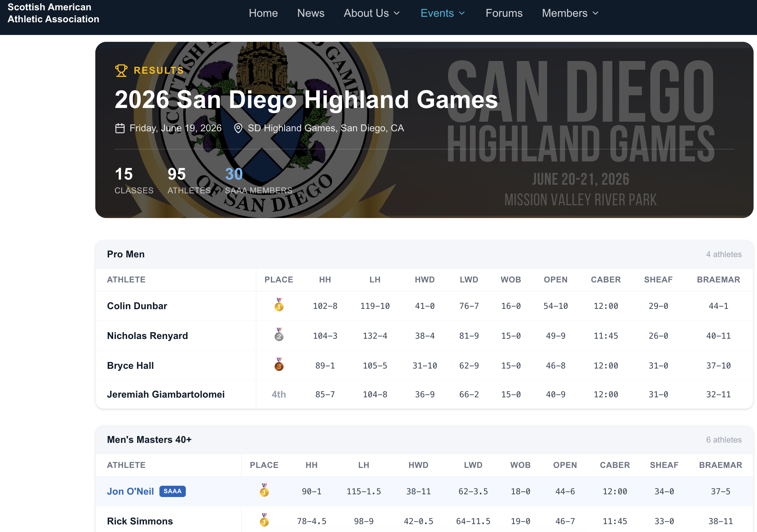
Task: Click the SHEAF column header in Men's Masters 40+
Action: coord(664,465)
